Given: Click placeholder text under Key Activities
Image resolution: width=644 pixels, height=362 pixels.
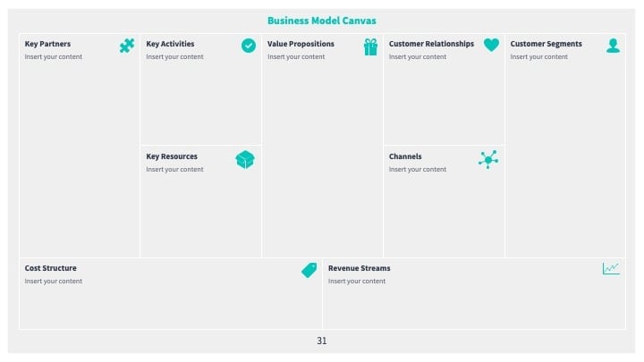Looking at the screenshot, I should 174,56.
